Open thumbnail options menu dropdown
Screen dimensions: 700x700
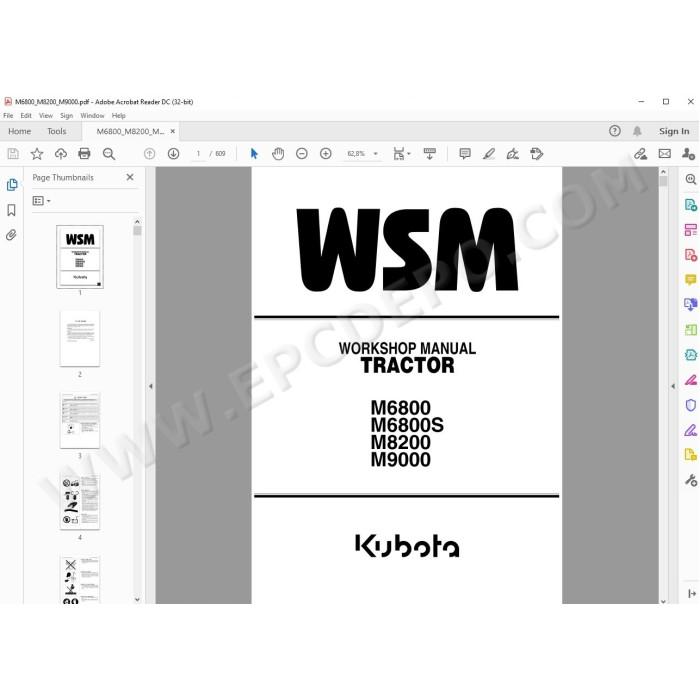(42, 201)
